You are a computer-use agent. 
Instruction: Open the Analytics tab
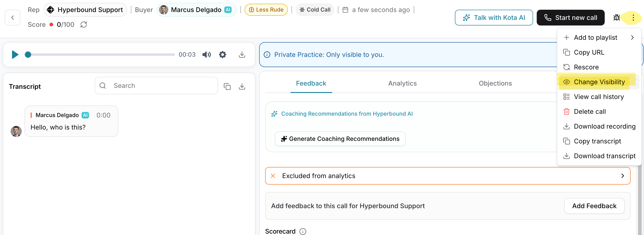[x=402, y=83]
